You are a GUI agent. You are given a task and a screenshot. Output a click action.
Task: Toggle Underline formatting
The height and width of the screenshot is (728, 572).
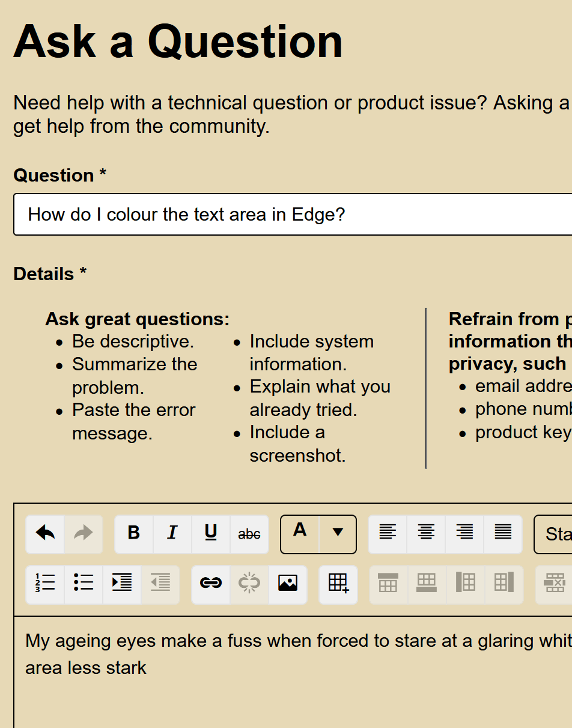coord(211,534)
